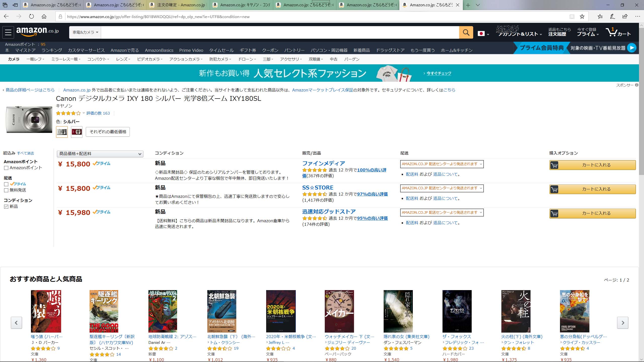Screen dimensions: 644x362
Task: Add SS☆STORE offer to cart
Action: coord(592,189)
